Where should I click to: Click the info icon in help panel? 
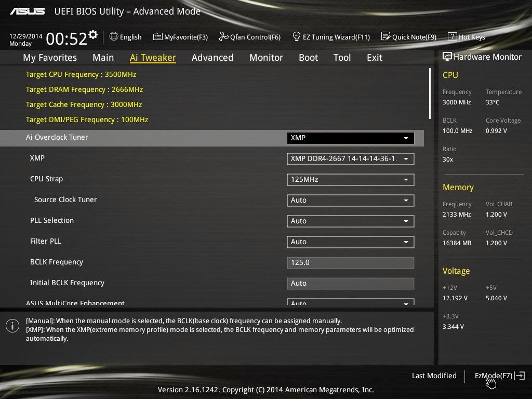[x=12, y=326]
